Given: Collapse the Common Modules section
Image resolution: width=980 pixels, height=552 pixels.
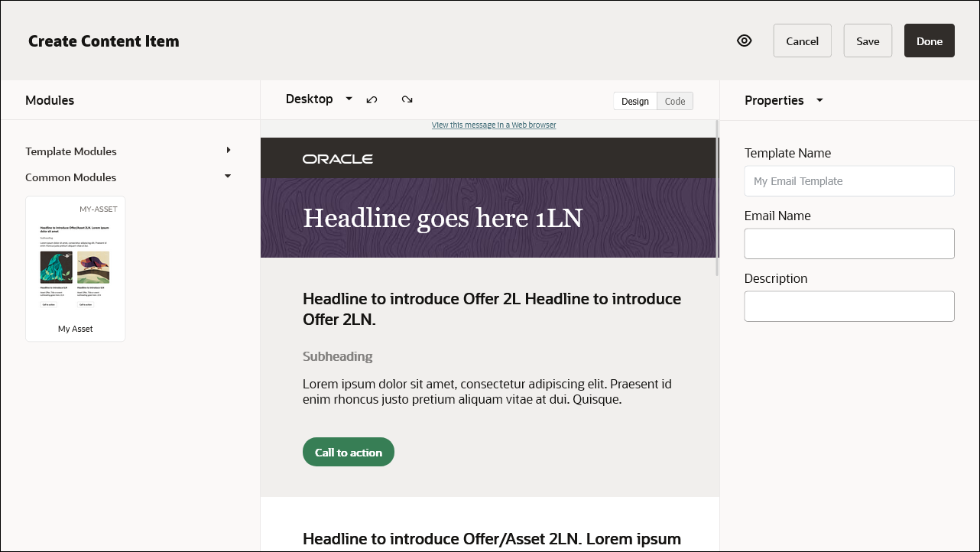Looking at the screenshot, I should pos(70,177).
